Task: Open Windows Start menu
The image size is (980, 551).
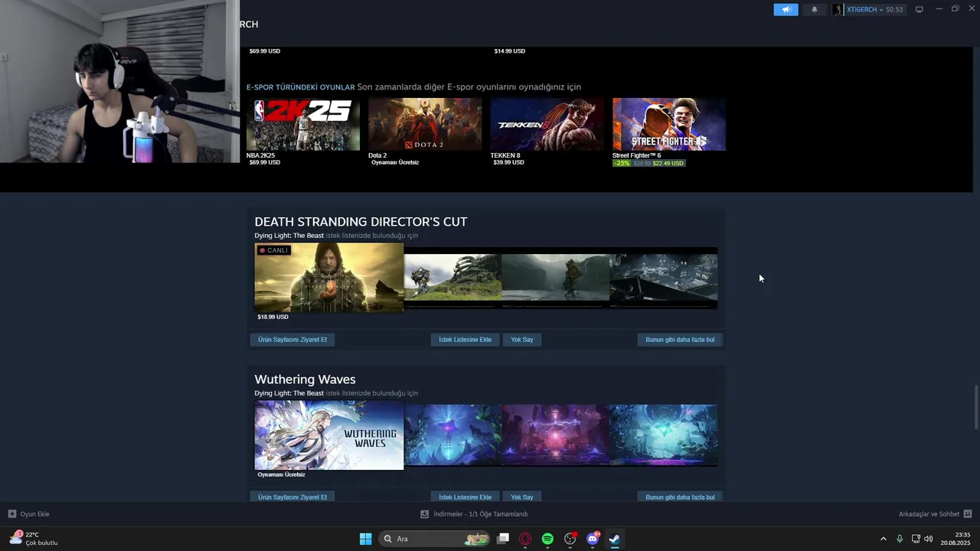Action: point(365,539)
